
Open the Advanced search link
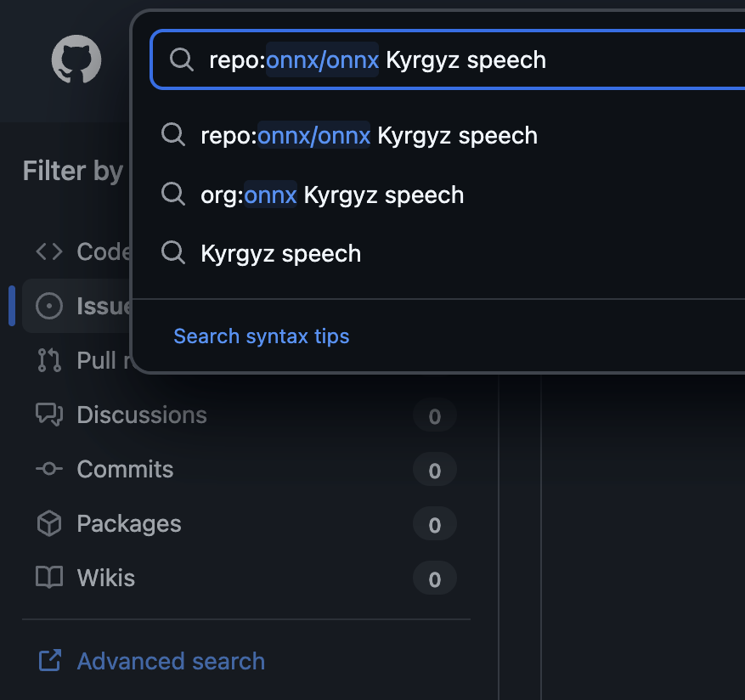coord(171,661)
